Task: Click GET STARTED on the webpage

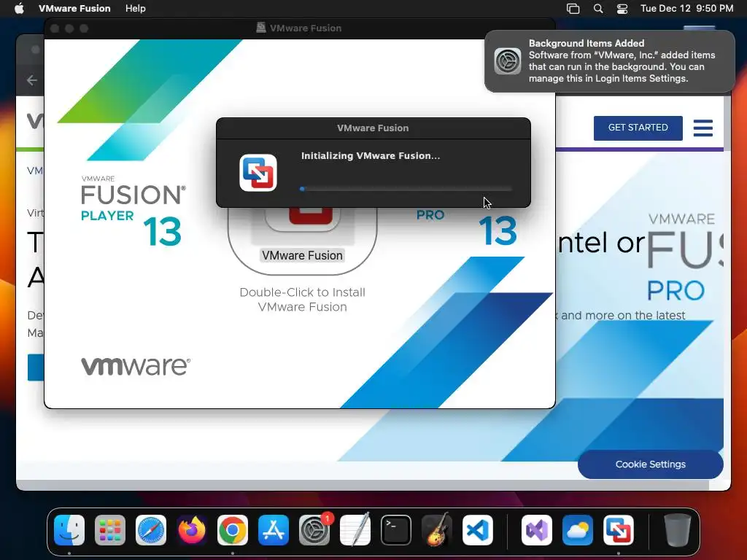Action: pos(638,128)
